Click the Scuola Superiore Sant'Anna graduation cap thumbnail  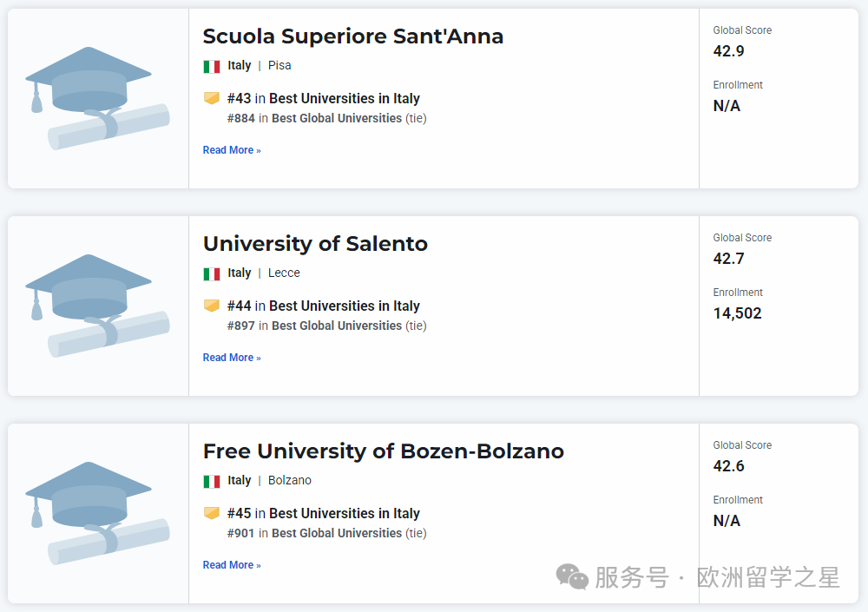[97, 98]
